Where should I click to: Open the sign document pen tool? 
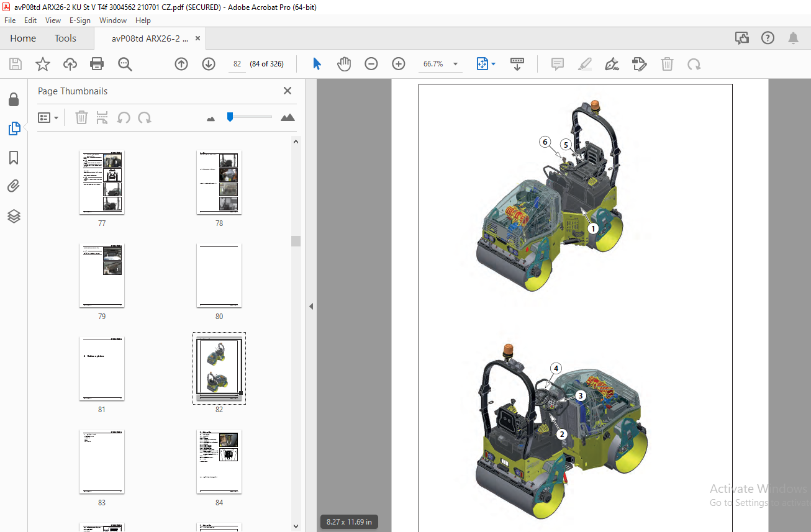coord(612,64)
